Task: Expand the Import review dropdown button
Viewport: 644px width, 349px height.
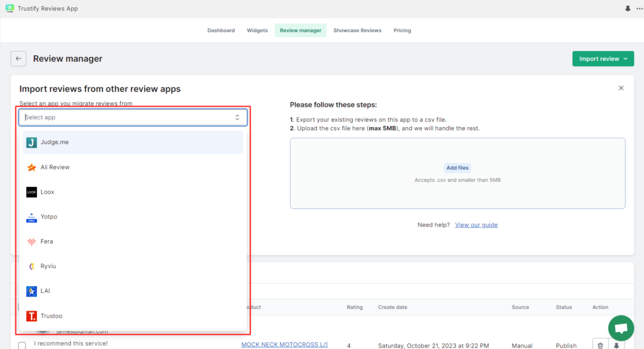Action: pyautogui.click(x=603, y=58)
